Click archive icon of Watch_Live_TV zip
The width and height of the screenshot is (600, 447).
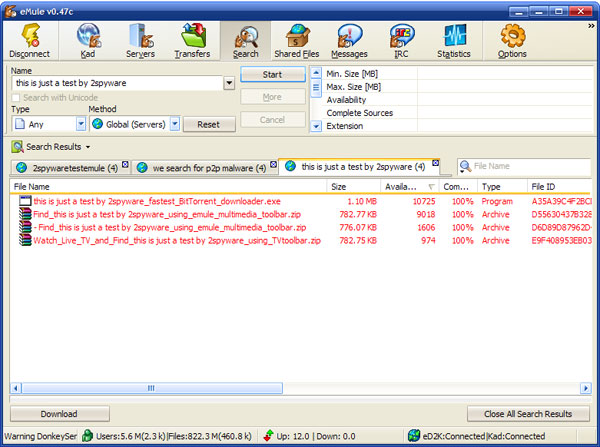[x=25, y=240]
